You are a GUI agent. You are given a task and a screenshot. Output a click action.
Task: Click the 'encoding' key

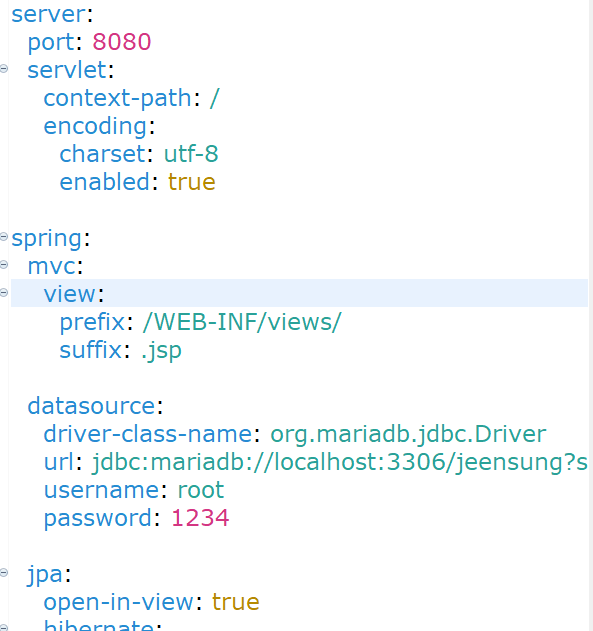[95, 127]
